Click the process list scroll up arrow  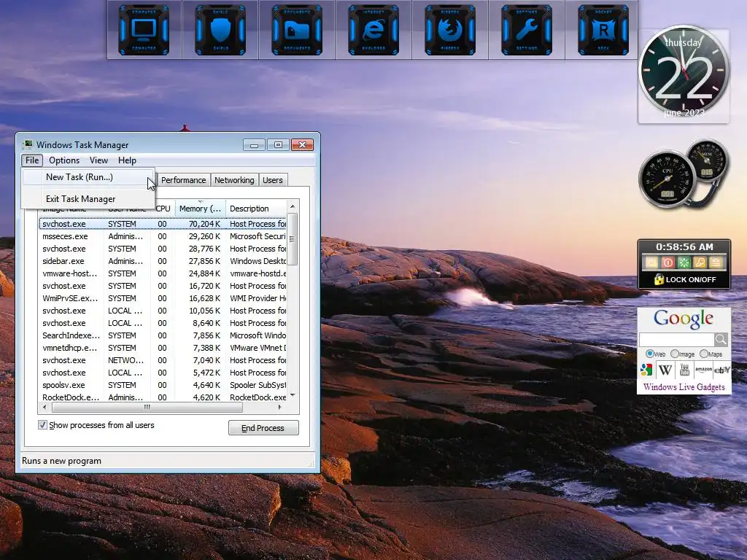click(293, 206)
